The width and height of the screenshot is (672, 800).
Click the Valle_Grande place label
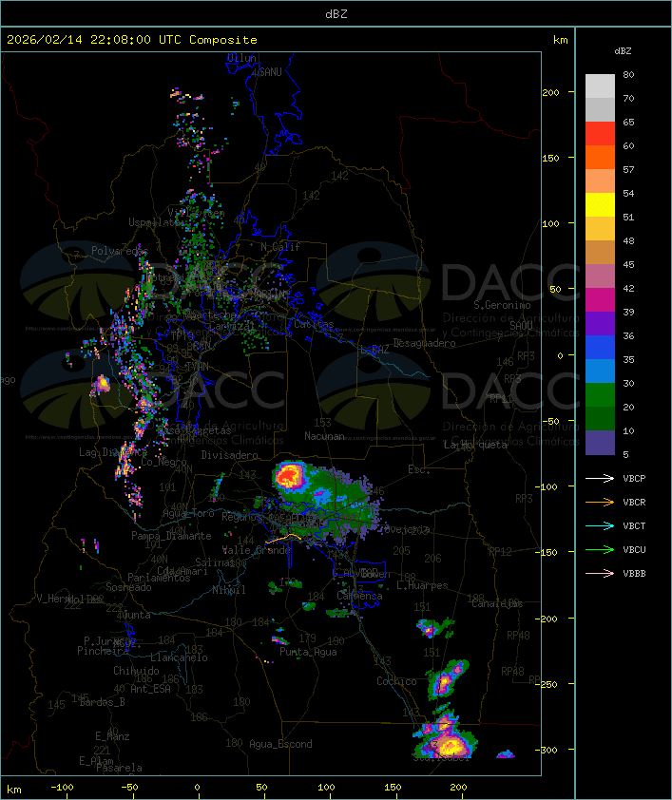256,550
